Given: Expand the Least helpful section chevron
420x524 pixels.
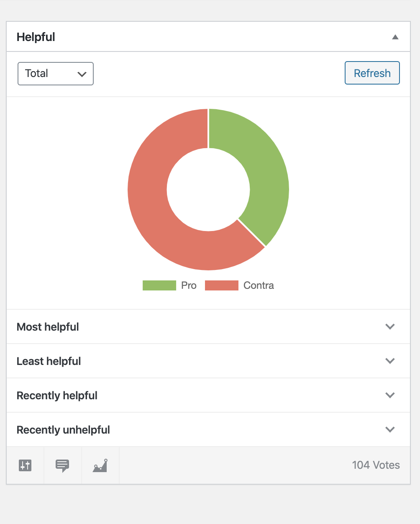Looking at the screenshot, I should click(x=390, y=361).
